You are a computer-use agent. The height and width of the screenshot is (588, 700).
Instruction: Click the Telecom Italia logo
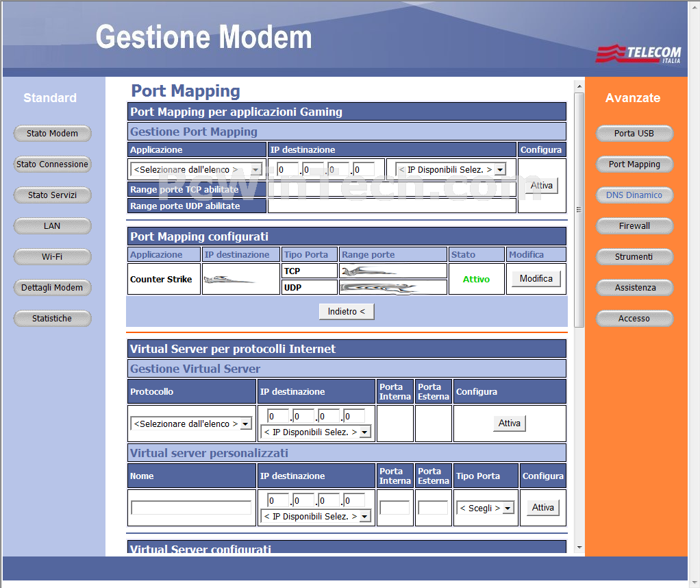(x=638, y=54)
